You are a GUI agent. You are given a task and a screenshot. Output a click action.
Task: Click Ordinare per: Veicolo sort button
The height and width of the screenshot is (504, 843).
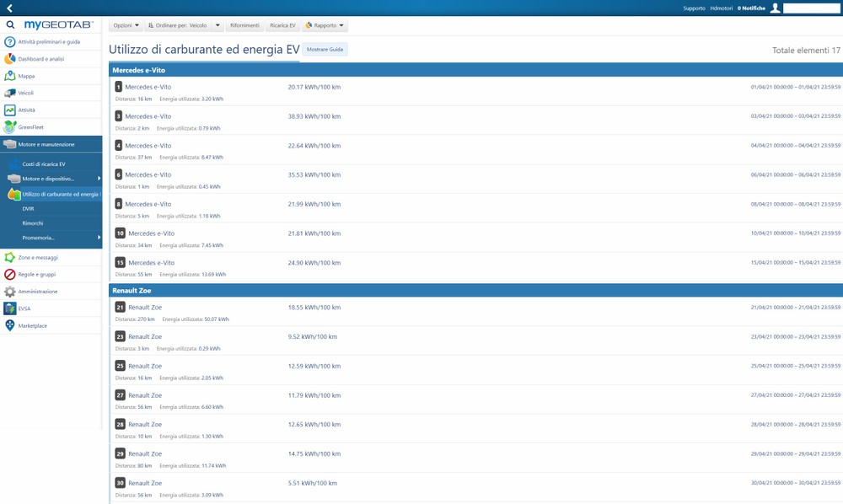pyautogui.click(x=178, y=25)
